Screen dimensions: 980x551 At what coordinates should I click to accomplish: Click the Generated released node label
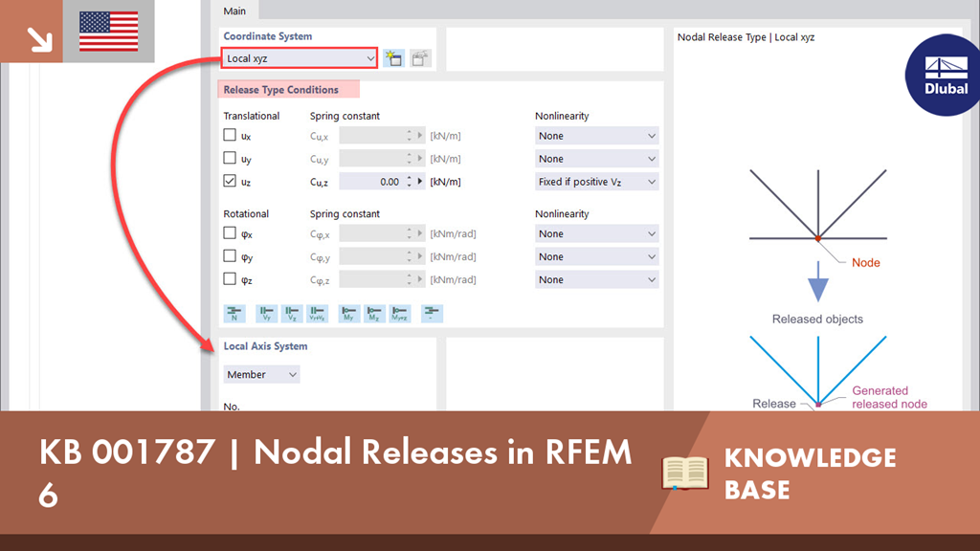tap(889, 397)
